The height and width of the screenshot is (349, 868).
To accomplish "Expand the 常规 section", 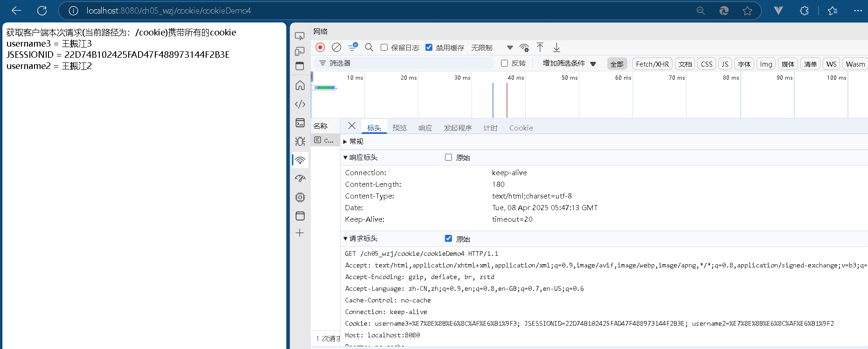I will (356, 142).
